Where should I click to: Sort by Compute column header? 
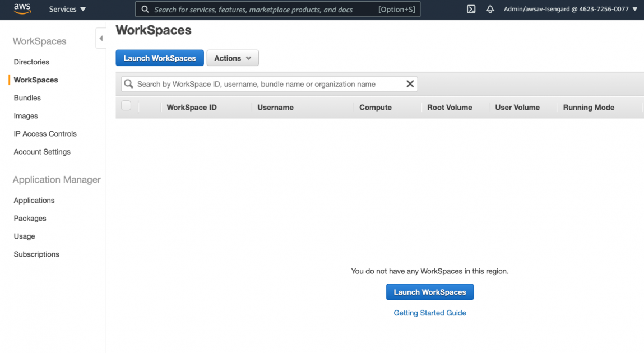(x=376, y=108)
